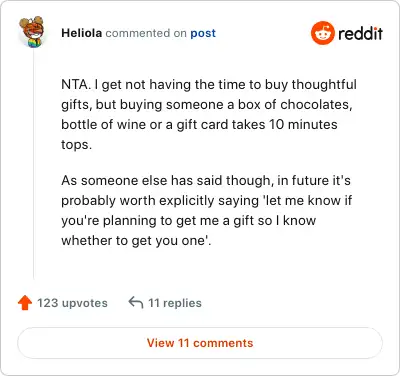Click the final line 'whether to get you one'
This screenshot has height=376, width=400.
(x=136, y=241)
